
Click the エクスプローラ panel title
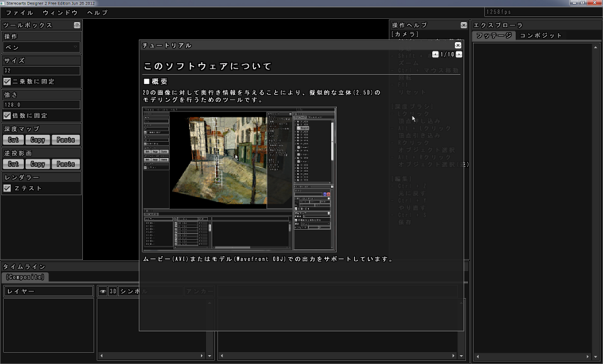point(498,25)
